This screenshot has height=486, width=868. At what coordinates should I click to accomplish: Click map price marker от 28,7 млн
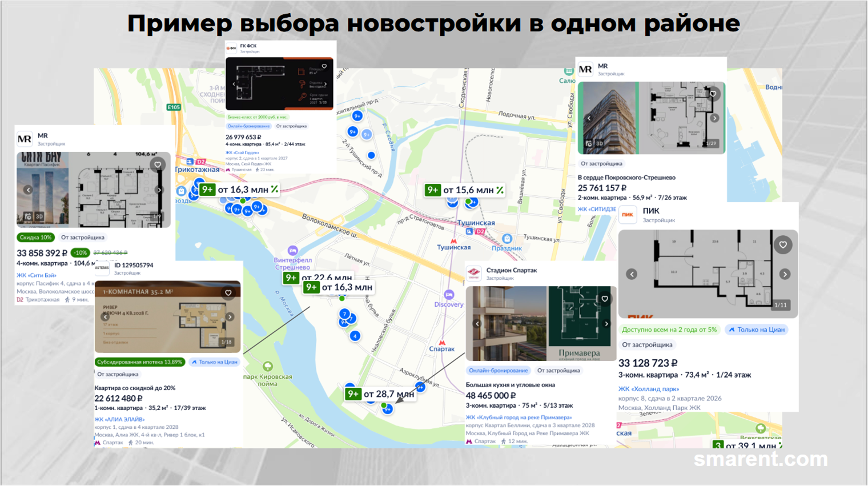click(x=380, y=394)
